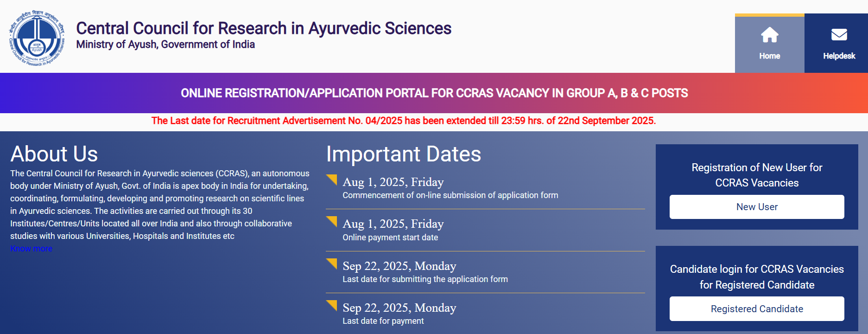Image resolution: width=868 pixels, height=334 pixels.
Task: Open the Helpdesk menu label
Action: (x=839, y=56)
